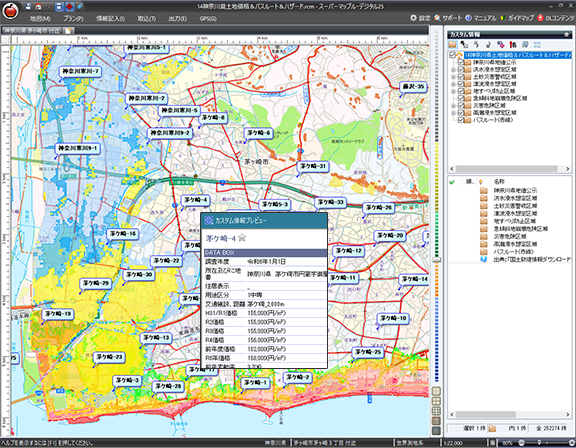Uncheck the root 14神奈川県土地価格 tree checkbox
Screen dimensions: 576x448
452,55
